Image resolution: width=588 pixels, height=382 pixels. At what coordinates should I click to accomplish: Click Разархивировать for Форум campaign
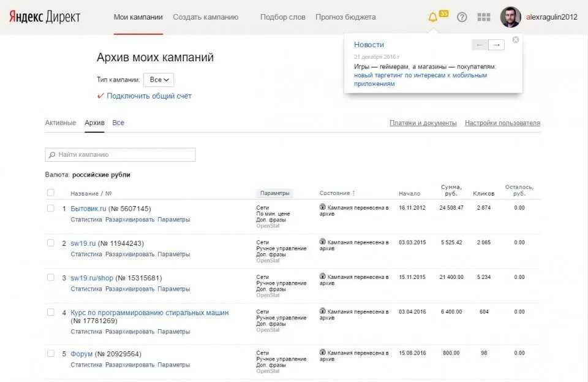point(130,365)
